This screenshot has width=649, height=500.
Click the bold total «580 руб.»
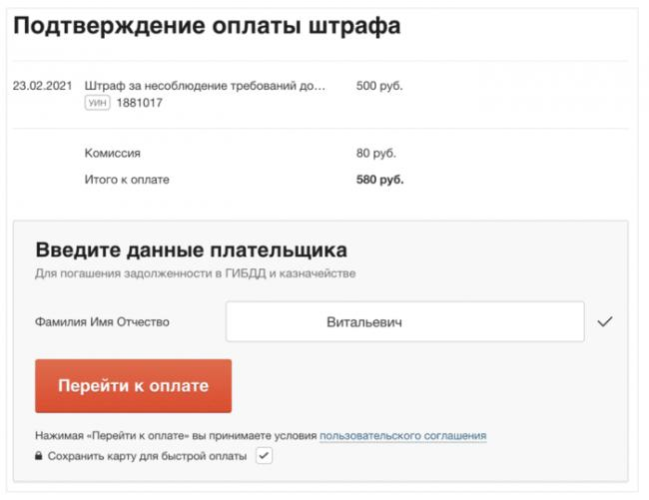point(379,180)
